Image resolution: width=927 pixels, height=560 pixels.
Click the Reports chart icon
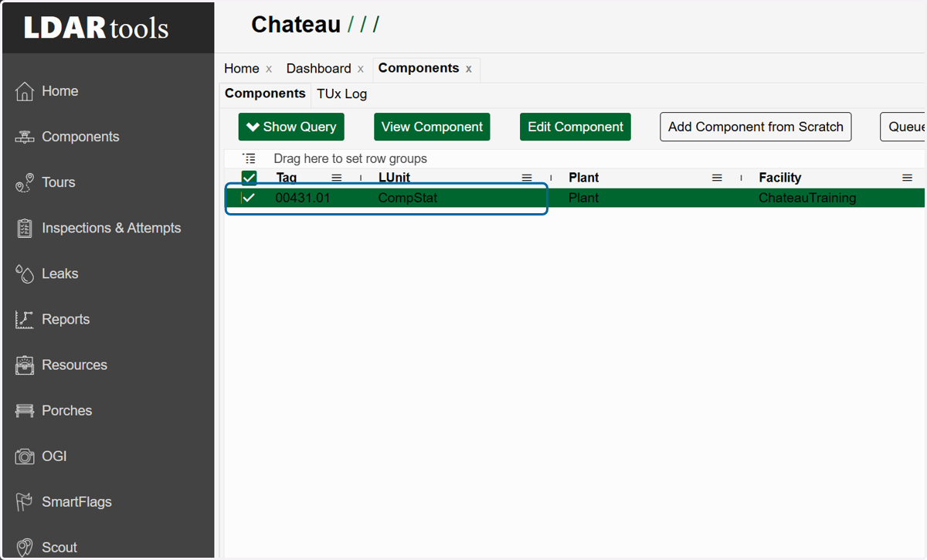click(x=25, y=319)
